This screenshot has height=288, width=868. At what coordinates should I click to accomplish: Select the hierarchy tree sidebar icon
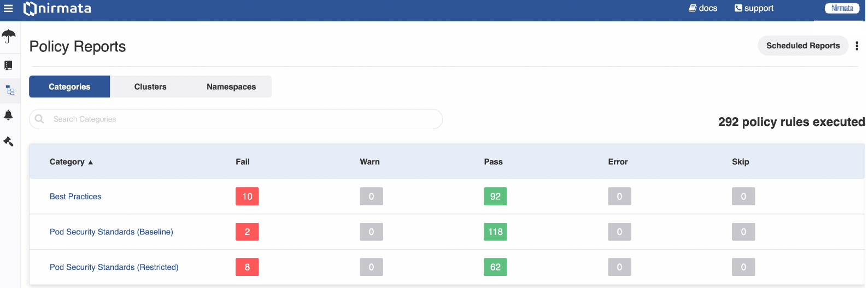(10, 90)
